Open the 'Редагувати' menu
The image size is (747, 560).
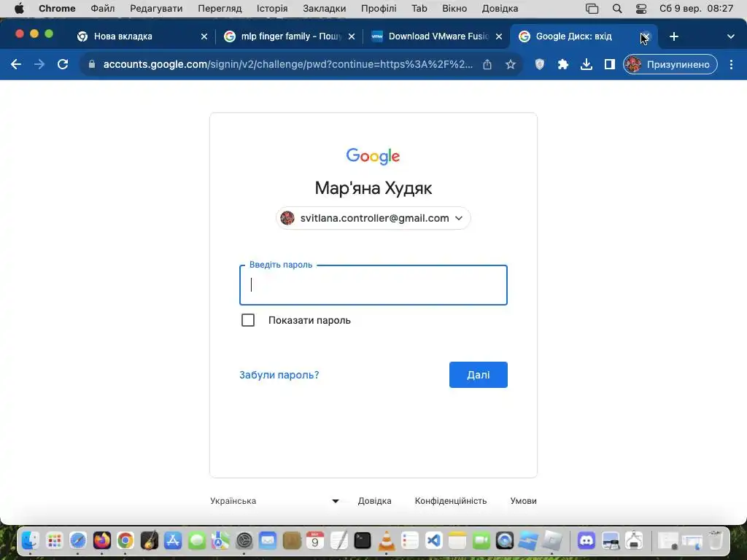point(156,9)
